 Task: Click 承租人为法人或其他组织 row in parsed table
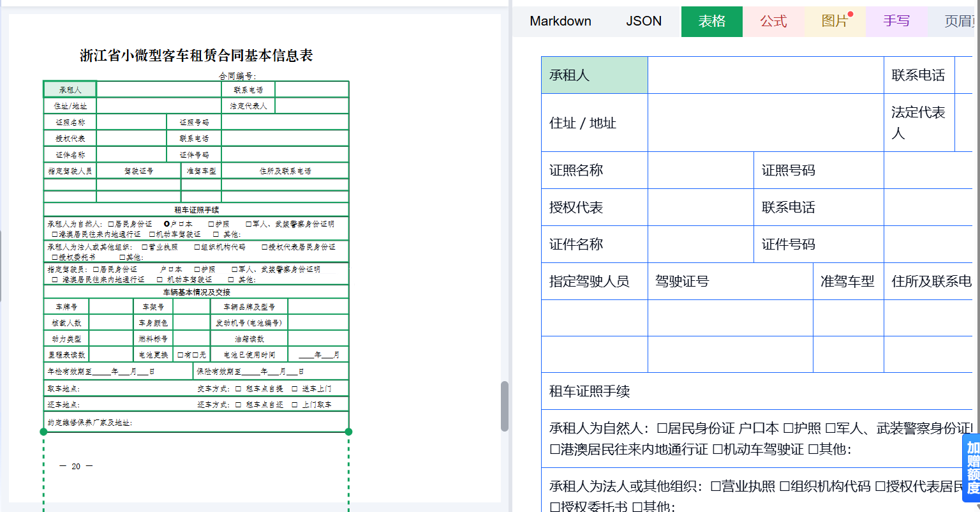click(757, 490)
